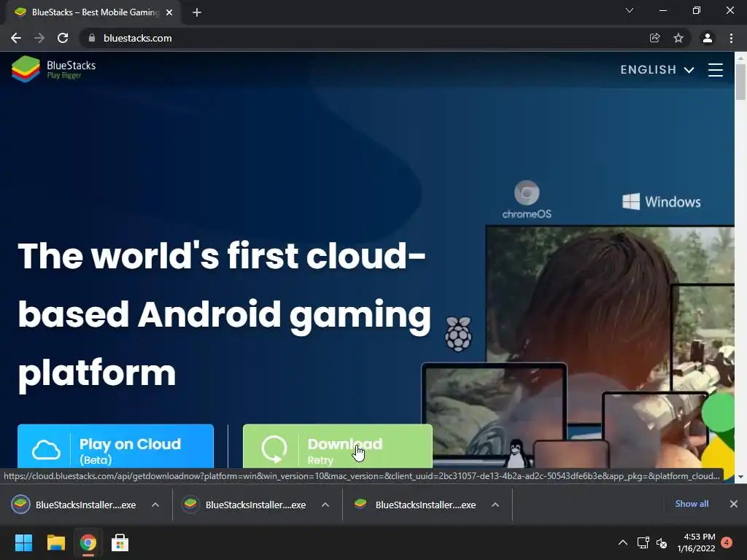Click the browser forward arrow
Viewport: 747px width, 560px height.
(39, 38)
